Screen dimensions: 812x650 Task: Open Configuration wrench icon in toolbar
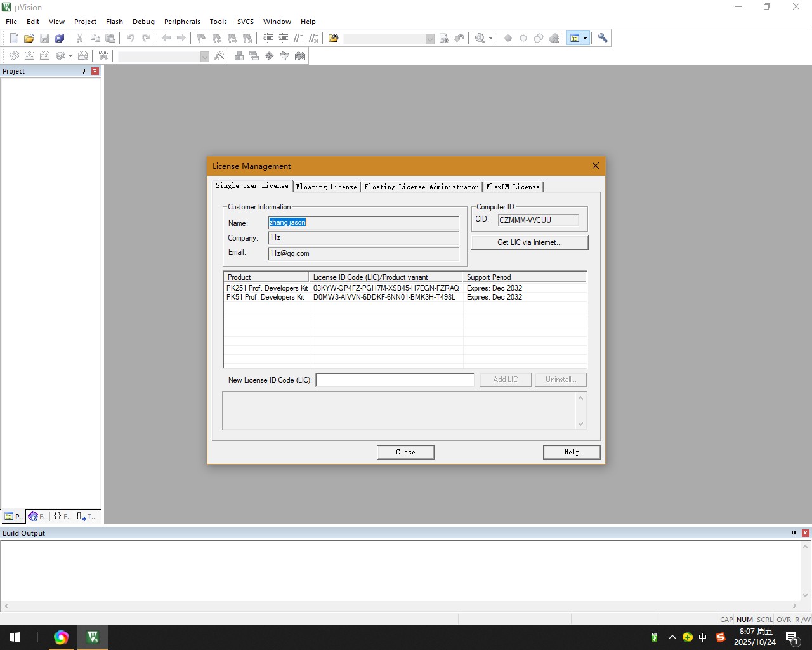tap(603, 38)
